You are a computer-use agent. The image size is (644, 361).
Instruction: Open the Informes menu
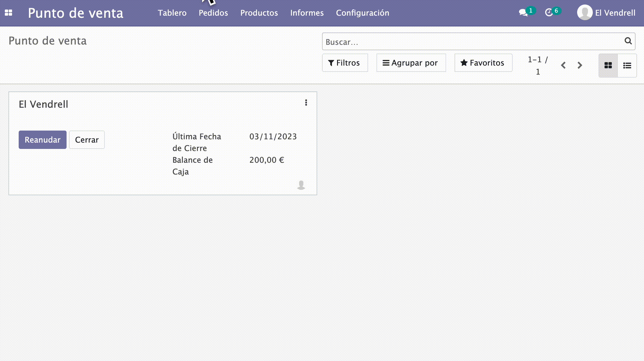click(307, 13)
